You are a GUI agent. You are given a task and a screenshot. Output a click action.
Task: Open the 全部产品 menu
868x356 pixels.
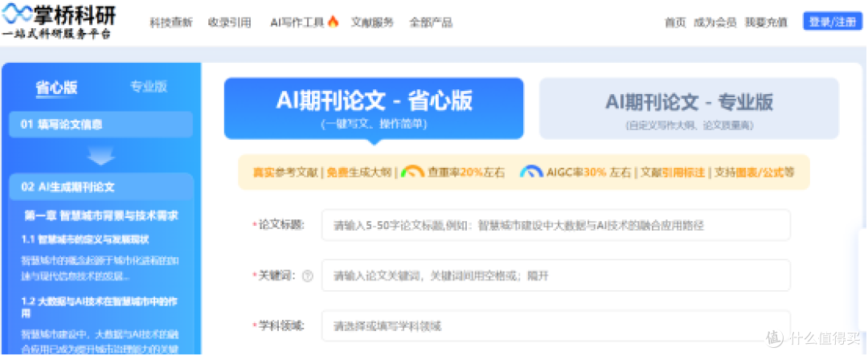(431, 23)
